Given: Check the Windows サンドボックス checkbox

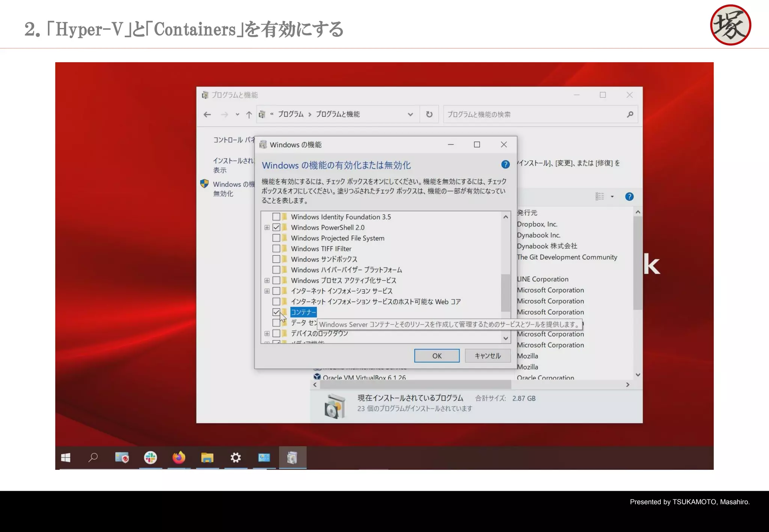Looking at the screenshot, I should (276, 259).
